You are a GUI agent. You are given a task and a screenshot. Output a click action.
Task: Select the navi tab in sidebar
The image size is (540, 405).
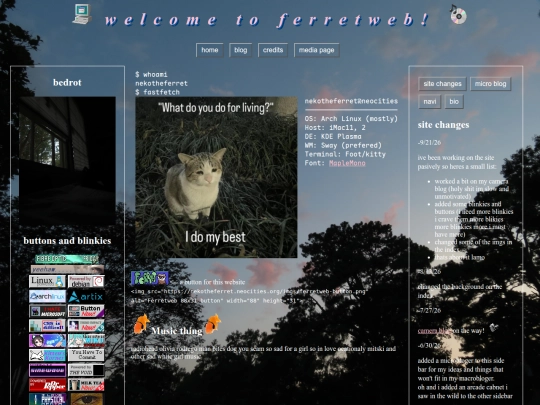(429, 102)
